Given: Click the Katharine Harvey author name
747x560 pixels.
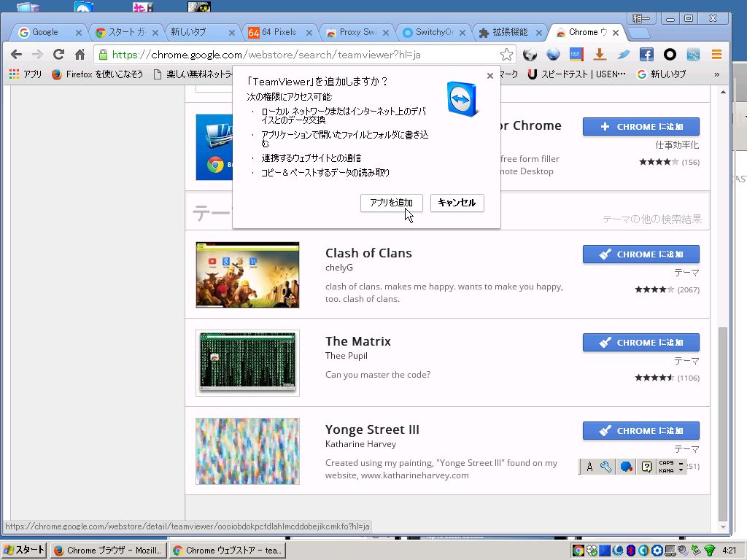Looking at the screenshot, I should tap(360, 444).
